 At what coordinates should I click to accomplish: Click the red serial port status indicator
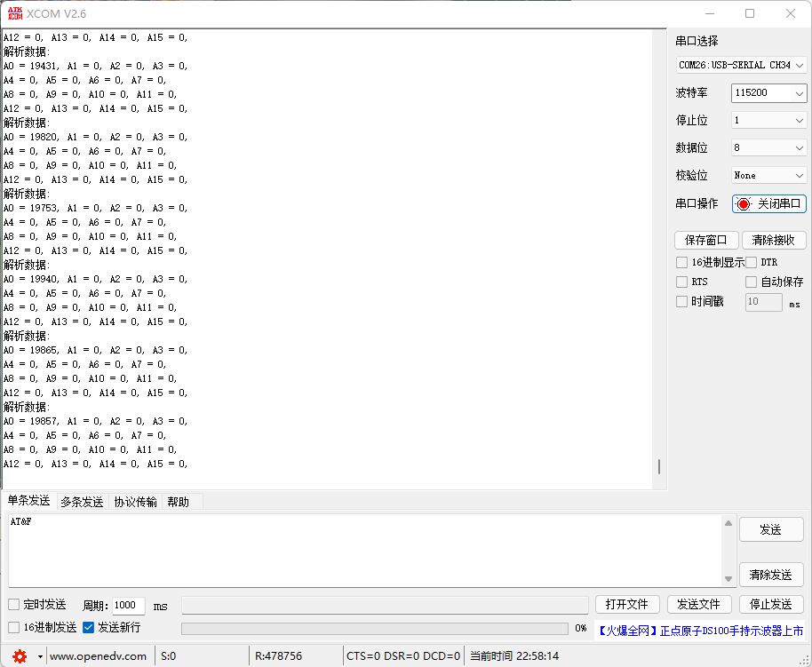tap(743, 204)
